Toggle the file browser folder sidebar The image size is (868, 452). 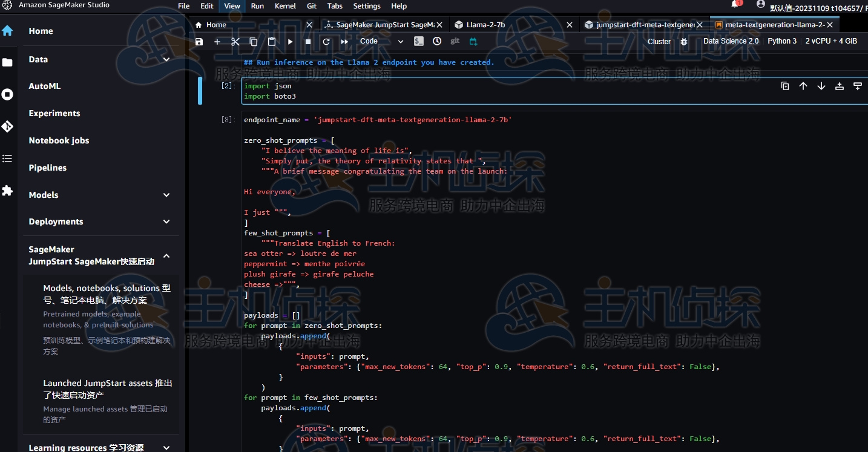tap(7, 62)
